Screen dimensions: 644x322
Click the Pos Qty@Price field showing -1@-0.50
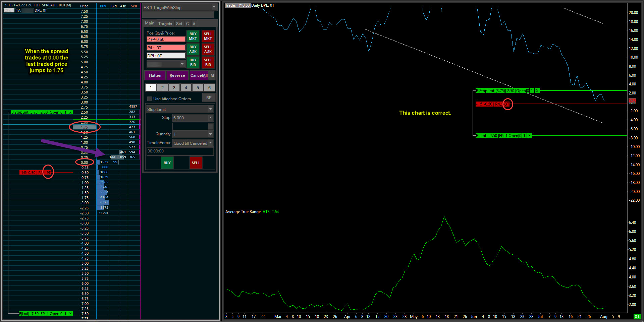click(166, 39)
